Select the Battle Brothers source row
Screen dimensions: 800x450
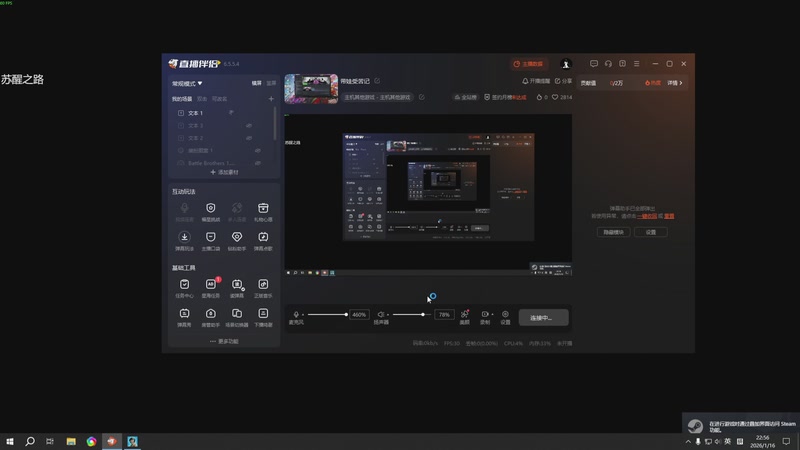coord(223,163)
